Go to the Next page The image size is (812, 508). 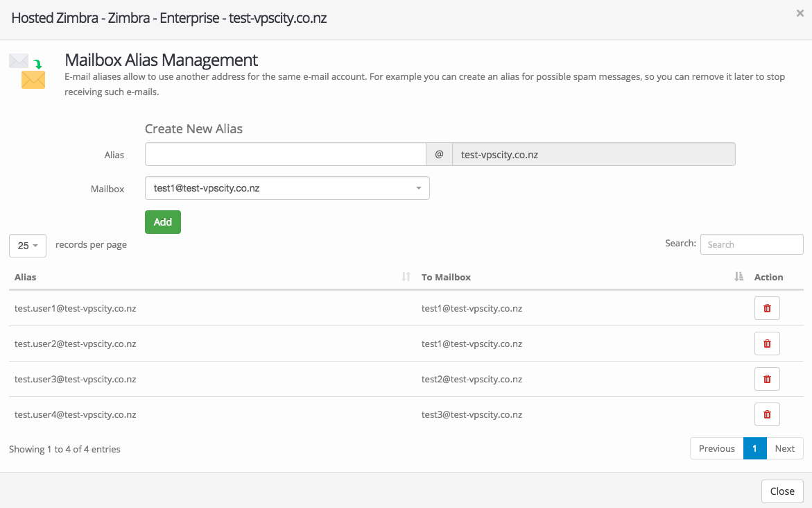(x=784, y=448)
